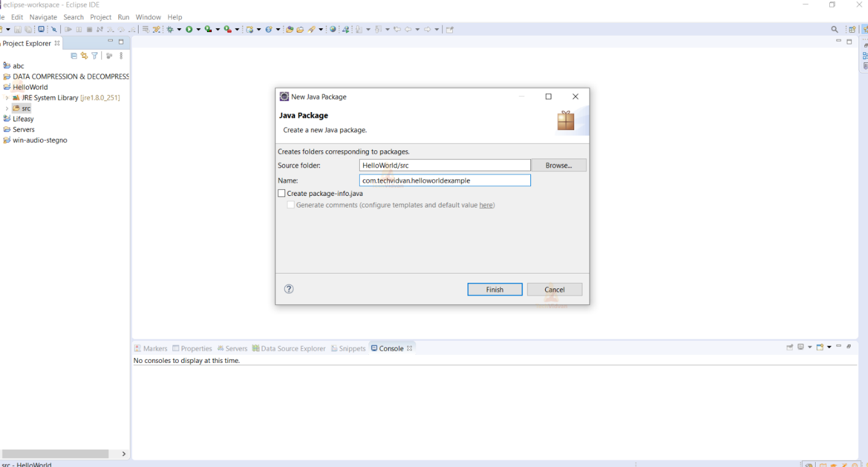Select the abc project
Viewport: 868px width, 467px height.
[14, 66]
